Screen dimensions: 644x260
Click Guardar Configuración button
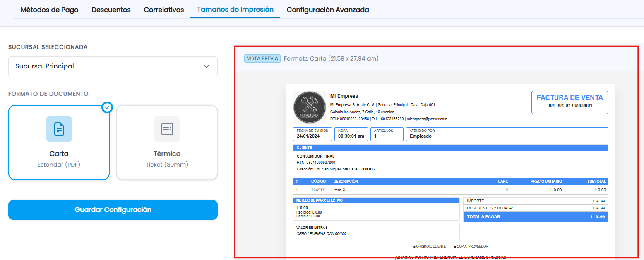coord(113,210)
